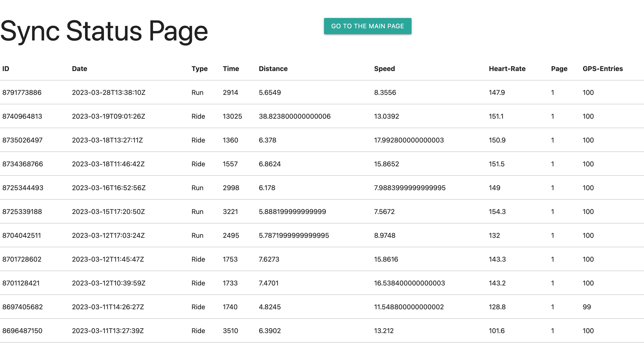Click the ID column header

coord(6,69)
